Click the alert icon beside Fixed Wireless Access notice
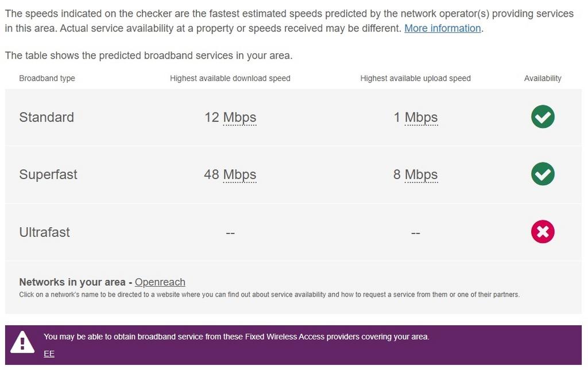Image resolution: width=588 pixels, height=370 pixels. pyautogui.click(x=22, y=342)
